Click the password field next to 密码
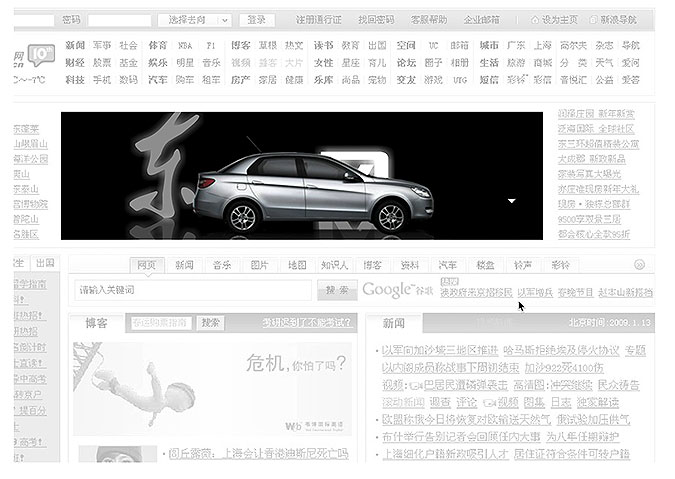Image resolution: width=675 pixels, height=479 pixels. click(x=119, y=20)
